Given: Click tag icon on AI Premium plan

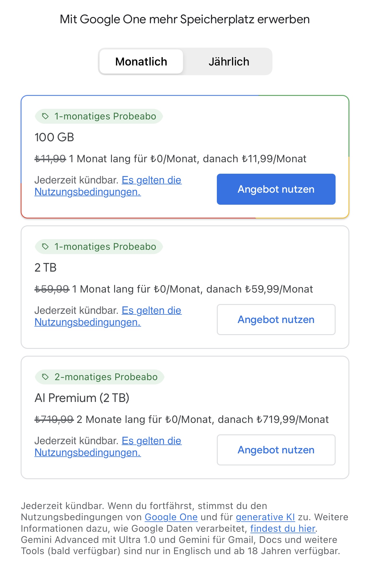Looking at the screenshot, I should point(45,377).
